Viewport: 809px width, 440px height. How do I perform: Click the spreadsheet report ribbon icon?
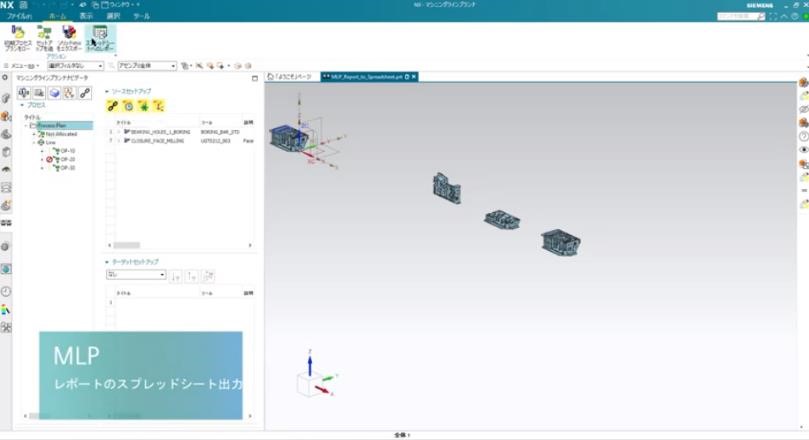100,38
